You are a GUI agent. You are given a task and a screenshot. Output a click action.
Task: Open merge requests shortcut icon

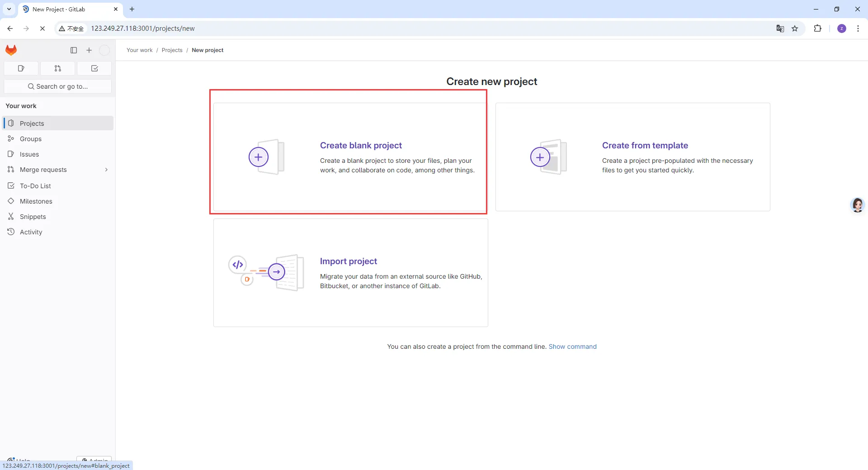(58, 68)
